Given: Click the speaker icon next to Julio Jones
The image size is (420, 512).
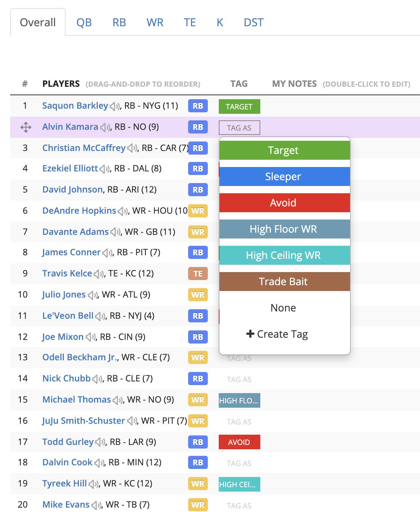Looking at the screenshot, I should pos(92,295).
